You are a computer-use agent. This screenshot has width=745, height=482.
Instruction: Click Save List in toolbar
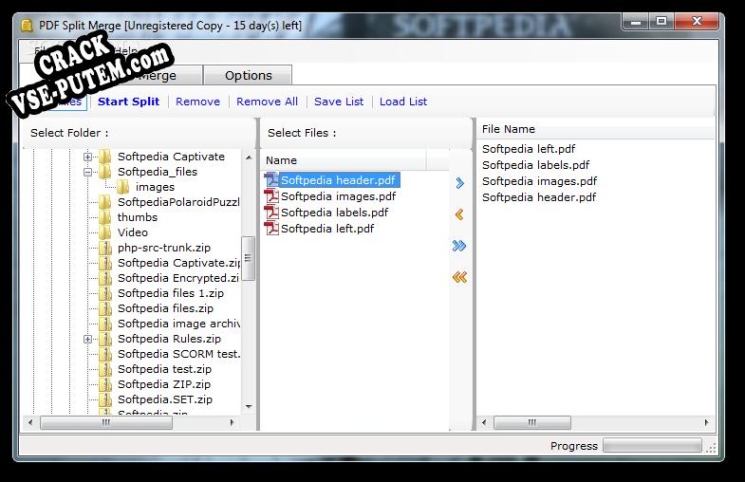[339, 101]
